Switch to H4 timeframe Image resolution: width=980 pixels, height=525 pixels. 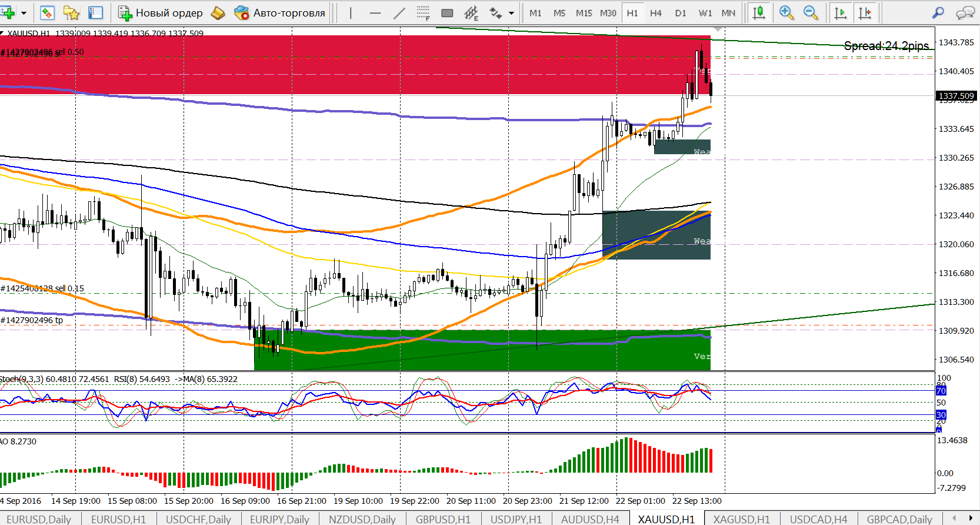(x=656, y=13)
